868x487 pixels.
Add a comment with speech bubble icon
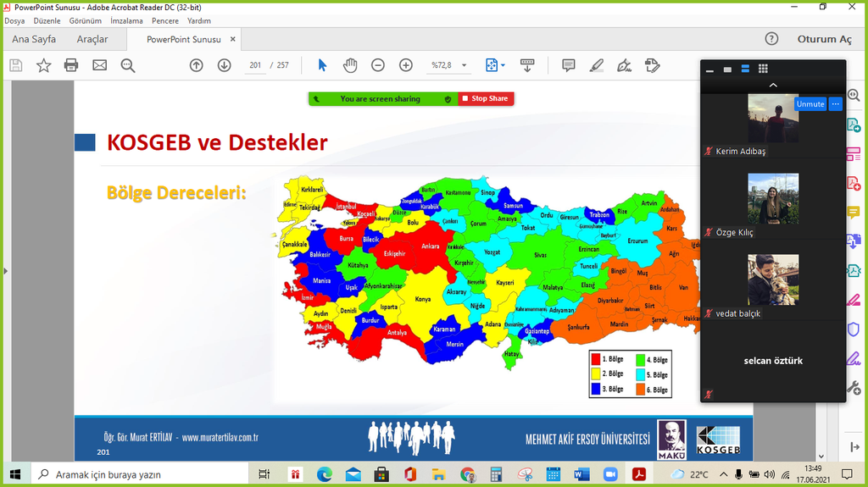(568, 65)
